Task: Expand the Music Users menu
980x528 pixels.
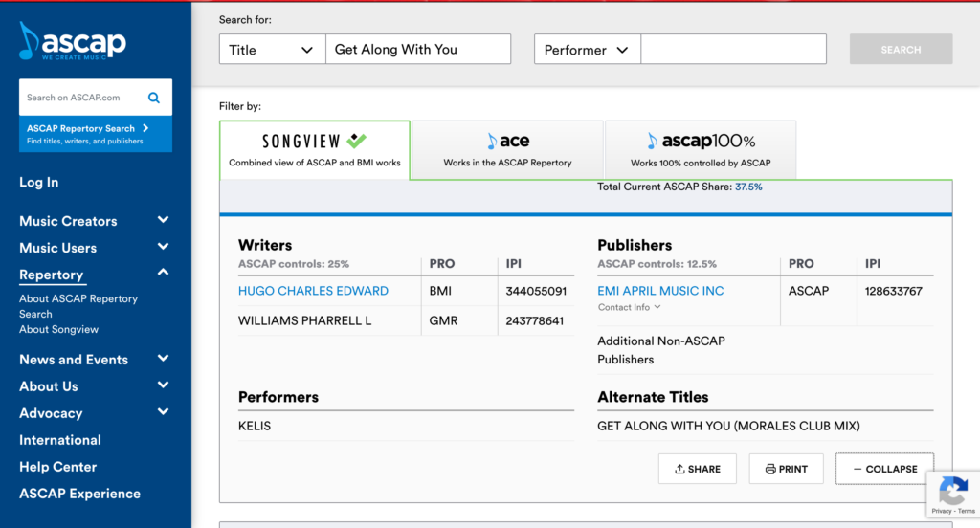Action: tap(163, 247)
